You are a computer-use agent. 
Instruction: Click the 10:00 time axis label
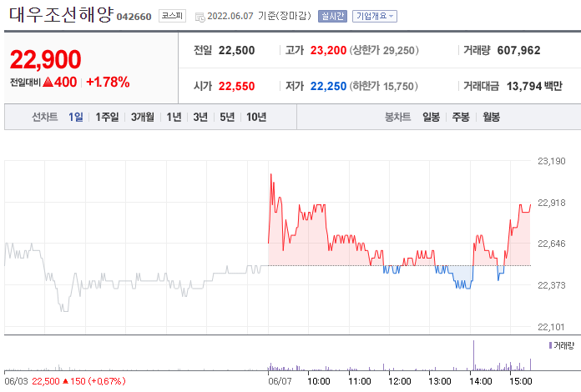[x=319, y=381]
